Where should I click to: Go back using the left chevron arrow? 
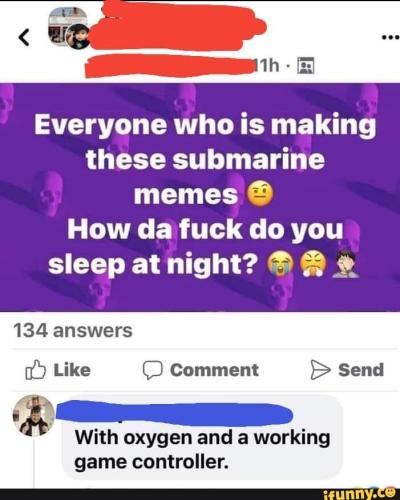point(24,37)
